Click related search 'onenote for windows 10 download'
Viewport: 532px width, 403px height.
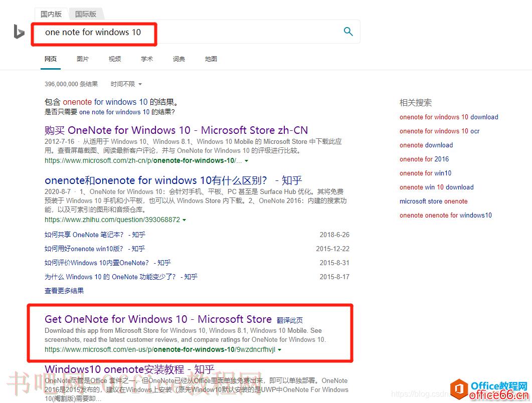pyautogui.click(x=449, y=117)
